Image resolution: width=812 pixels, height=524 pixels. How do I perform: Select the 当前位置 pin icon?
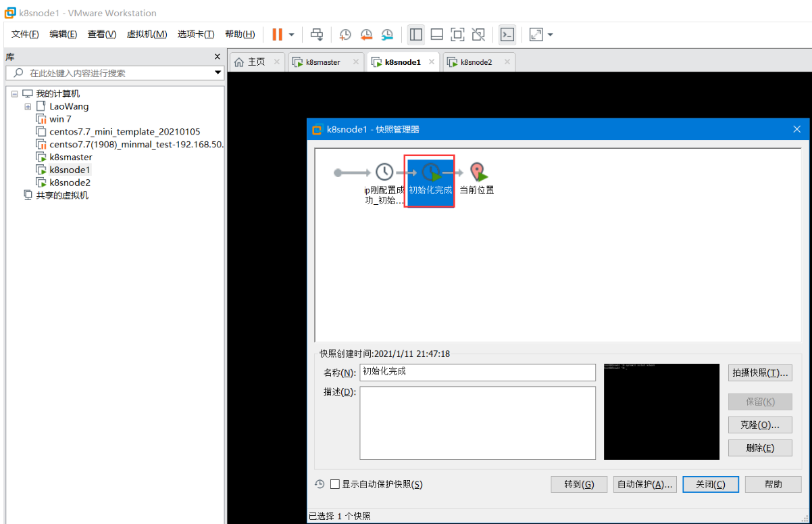click(478, 172)
